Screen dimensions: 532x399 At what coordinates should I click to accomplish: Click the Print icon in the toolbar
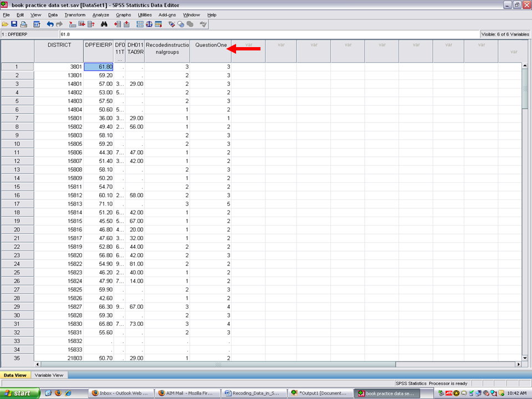point(23,24)
